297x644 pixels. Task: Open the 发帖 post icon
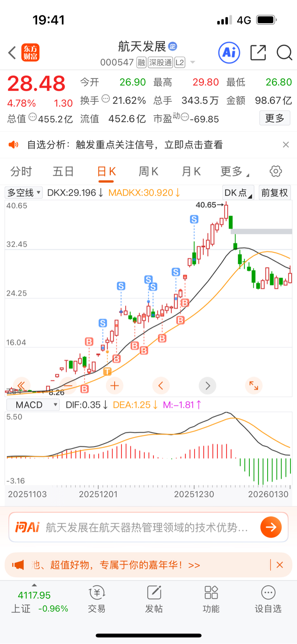[154, 599]
